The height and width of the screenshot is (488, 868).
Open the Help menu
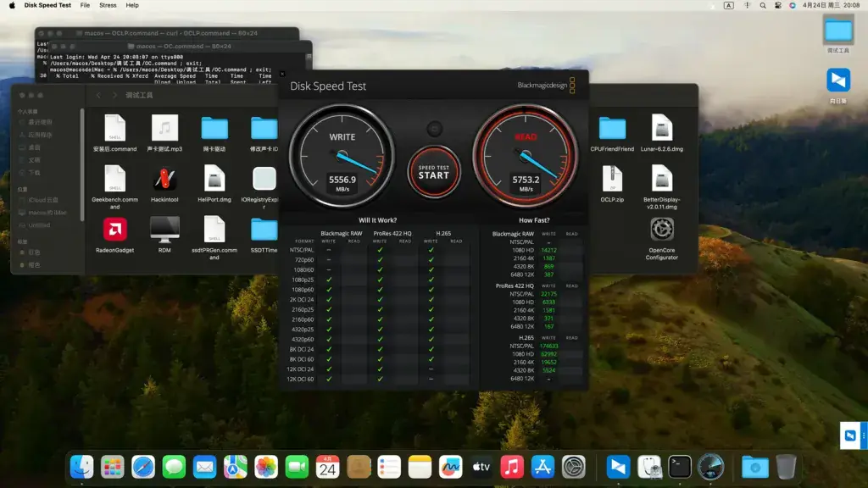tap(132, 6)
